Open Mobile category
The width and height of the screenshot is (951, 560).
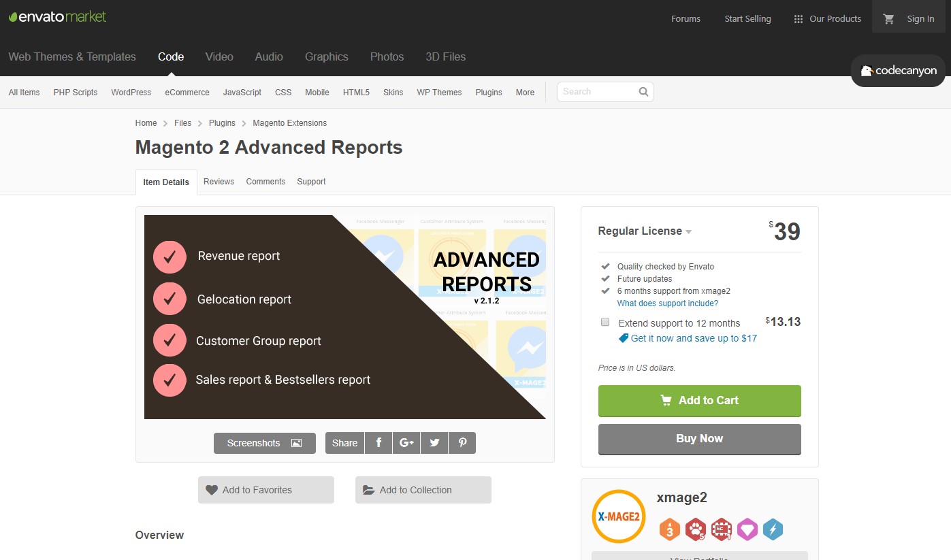coord(317,93)
